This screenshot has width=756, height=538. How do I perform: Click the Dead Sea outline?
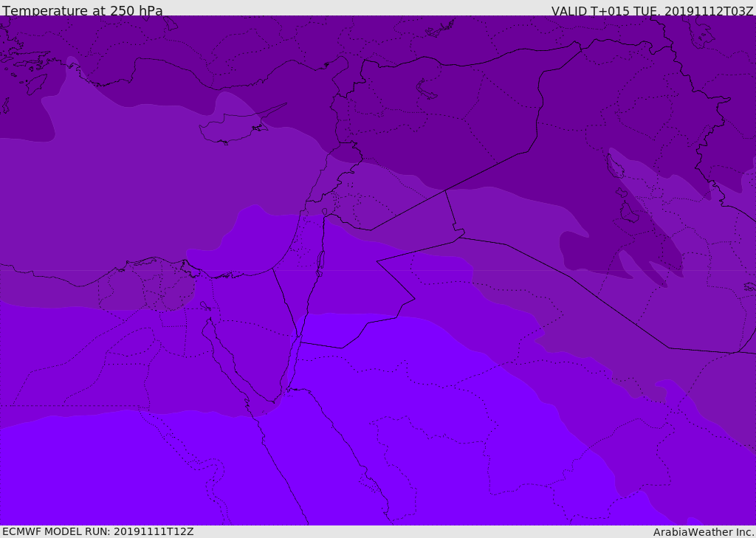320,261
